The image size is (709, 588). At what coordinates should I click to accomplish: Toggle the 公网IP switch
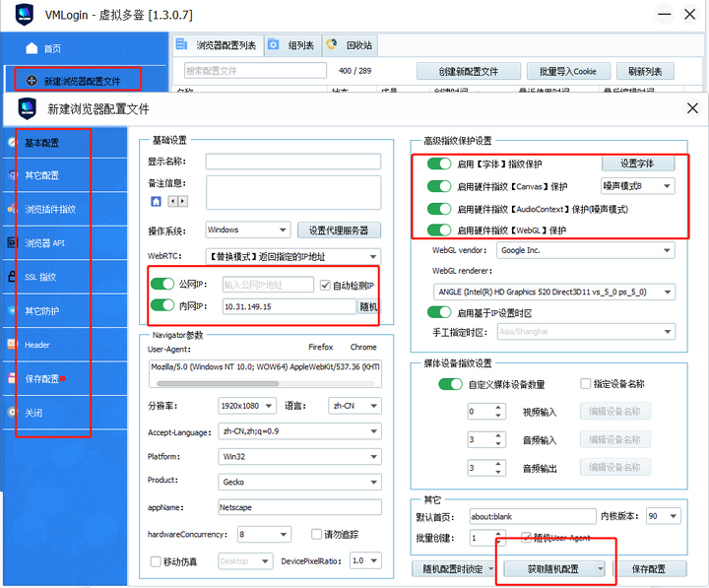coord(162,284)
